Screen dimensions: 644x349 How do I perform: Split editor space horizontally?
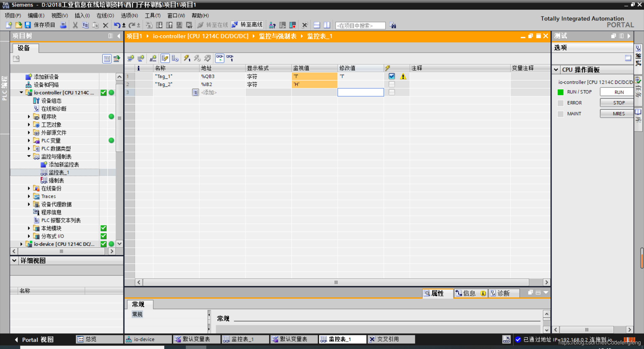(x=317, y=25)
